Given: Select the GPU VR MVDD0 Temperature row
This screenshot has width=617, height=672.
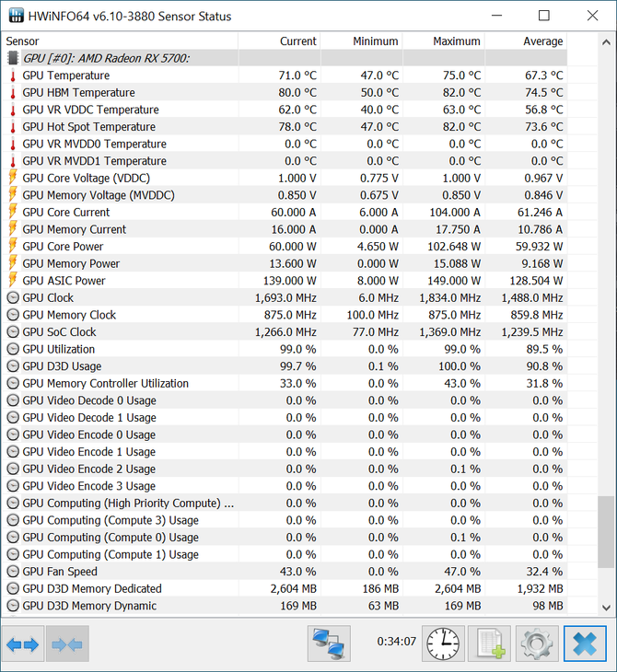Looking at the screenshot, I should pos(285,144).
